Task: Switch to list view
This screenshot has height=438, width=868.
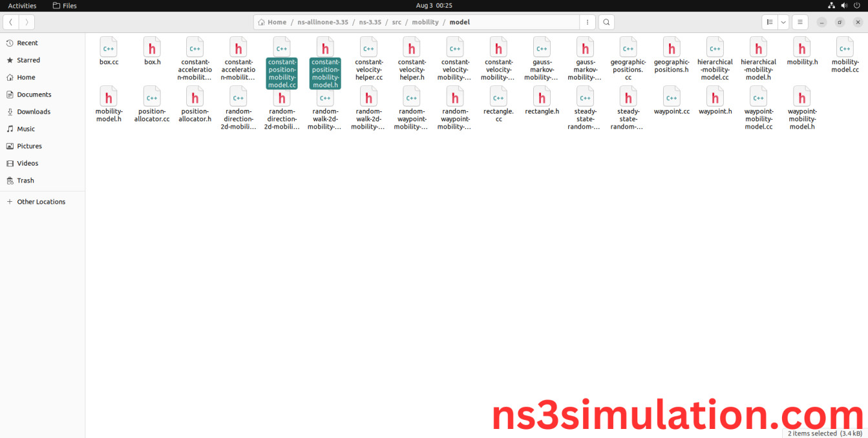Action: pos(769,21)
